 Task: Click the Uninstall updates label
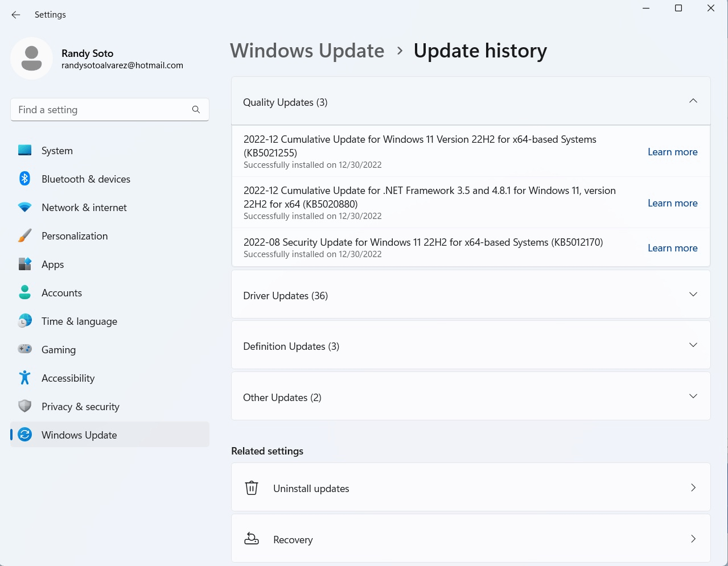click(311, 489)
